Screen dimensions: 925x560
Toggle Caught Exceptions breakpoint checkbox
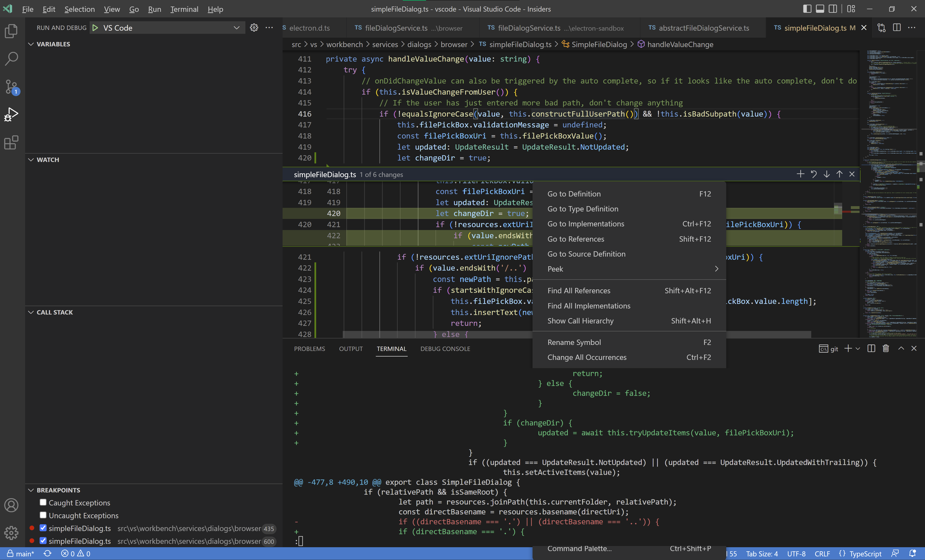[43, 502]
